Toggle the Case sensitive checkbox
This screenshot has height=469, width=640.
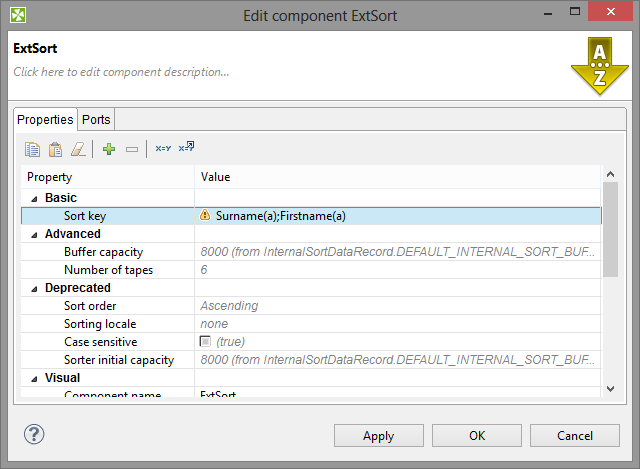tap(206, 342)
